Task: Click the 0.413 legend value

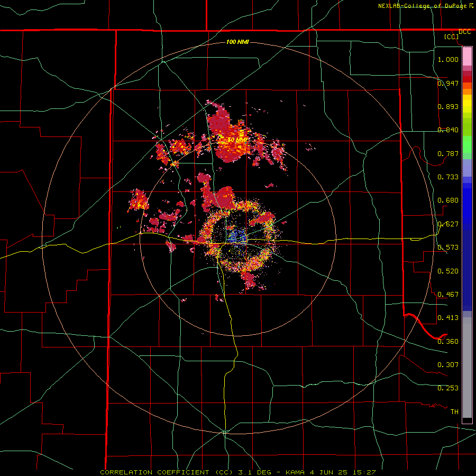Action: point(448,317)
